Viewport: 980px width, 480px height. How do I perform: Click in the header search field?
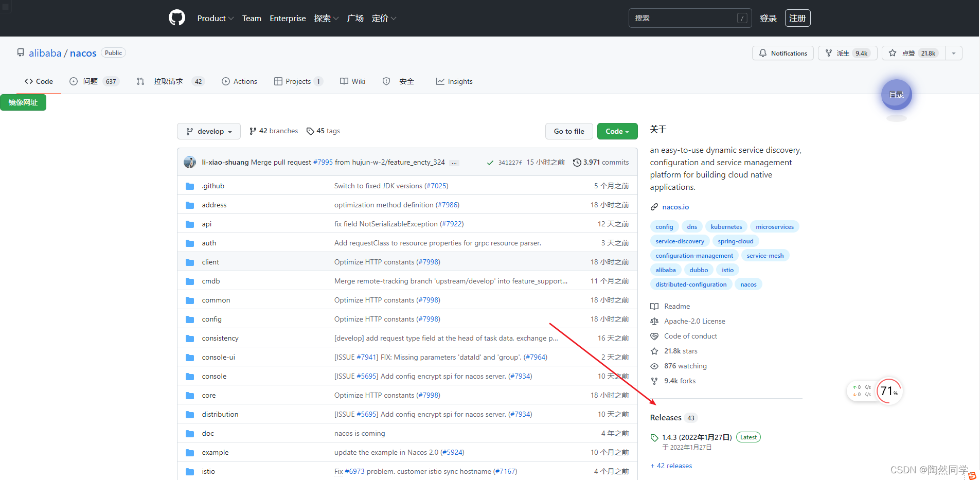point(684,18)
